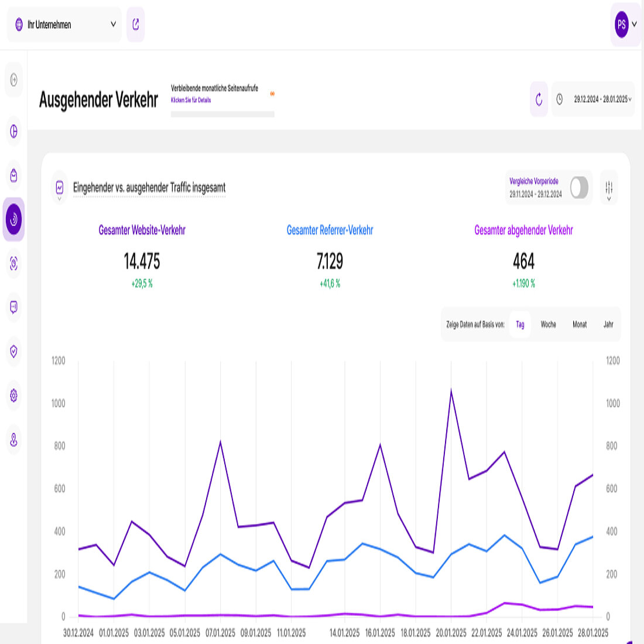Image resolution: width=644 pixels, height=644 pixels.
Task: Switch chart data basis to Woche
Action: pos(548,324)
